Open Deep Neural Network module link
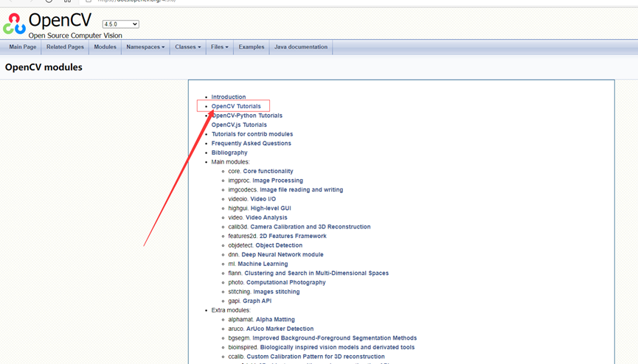Viewport: 638px width, 364px height. point(282,255)
